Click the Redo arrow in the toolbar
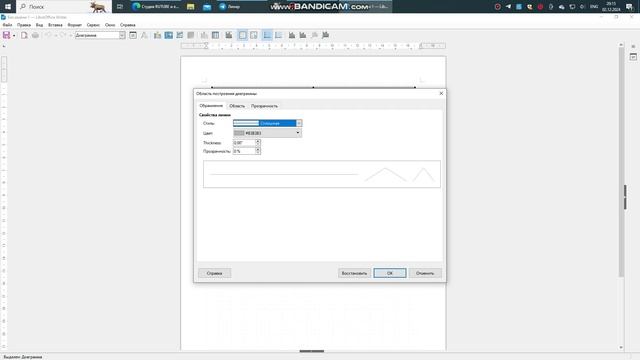Viewport: 640px width, 360px height. tap(62, 36)
